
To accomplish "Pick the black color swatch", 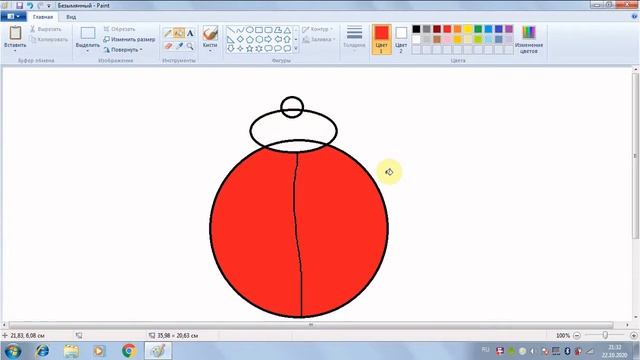I will click(x=416, y=29).
